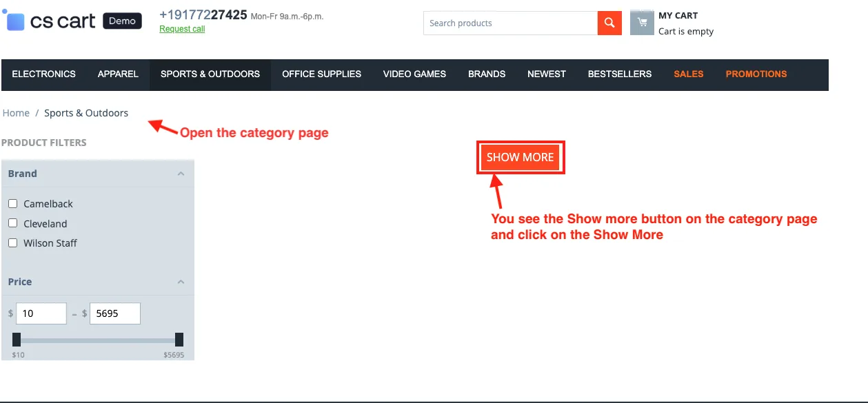Click the minimum price slider handle
Viewport: 868px width, 403px height.
click(x=17, y=340)
